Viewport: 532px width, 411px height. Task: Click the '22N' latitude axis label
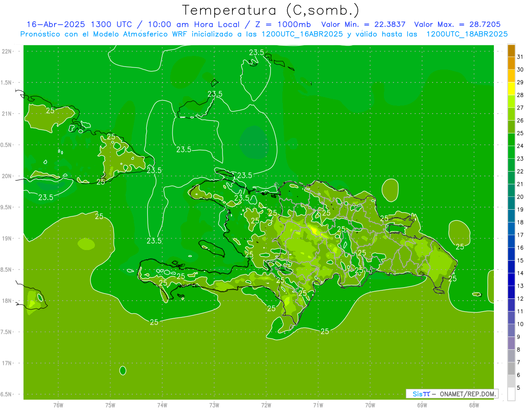pos(7,51)
